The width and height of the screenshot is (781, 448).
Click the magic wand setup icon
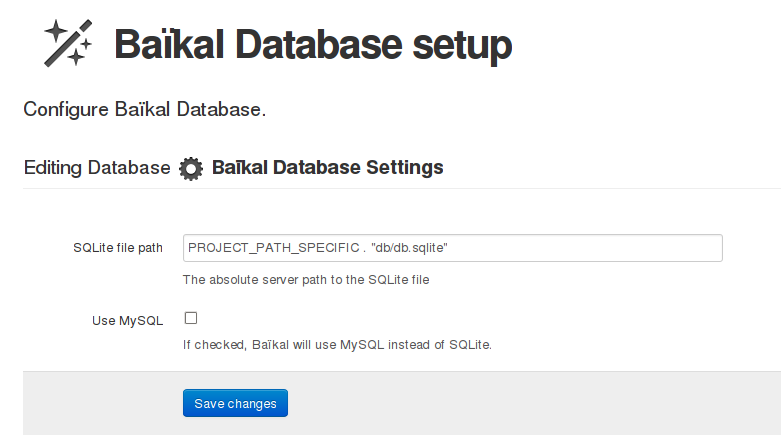[68, 43]
